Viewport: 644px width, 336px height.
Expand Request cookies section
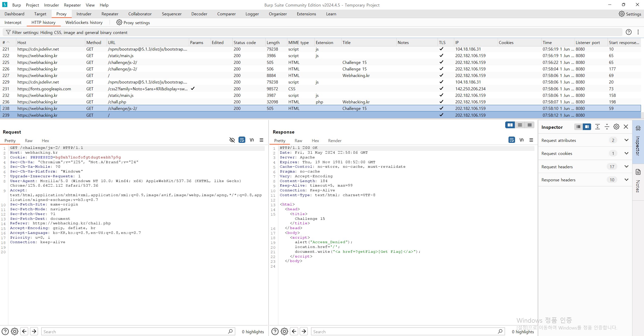pyautogui.click(x=626, y=153)
